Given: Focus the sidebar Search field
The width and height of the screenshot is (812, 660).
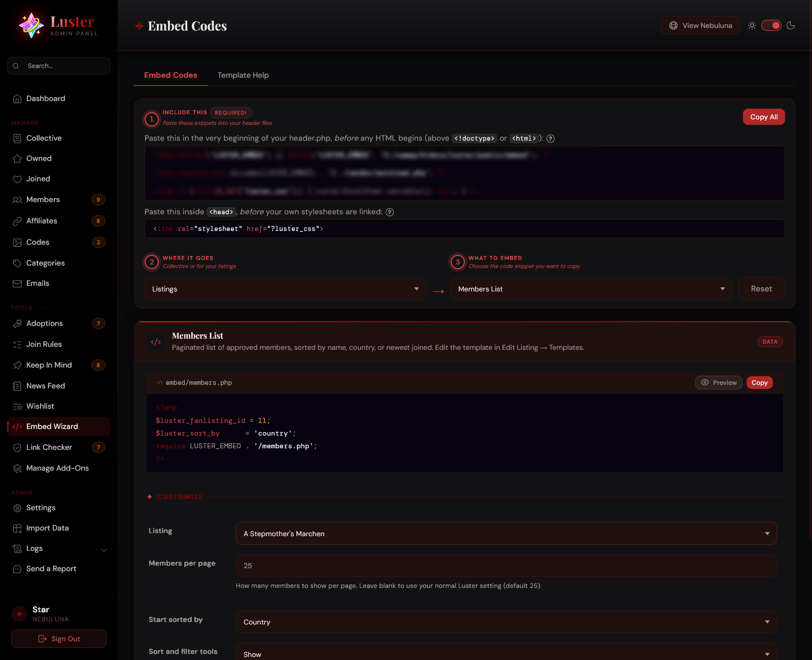Looking at the screenshot, I should pyautogui.click(x=59, y=66).
